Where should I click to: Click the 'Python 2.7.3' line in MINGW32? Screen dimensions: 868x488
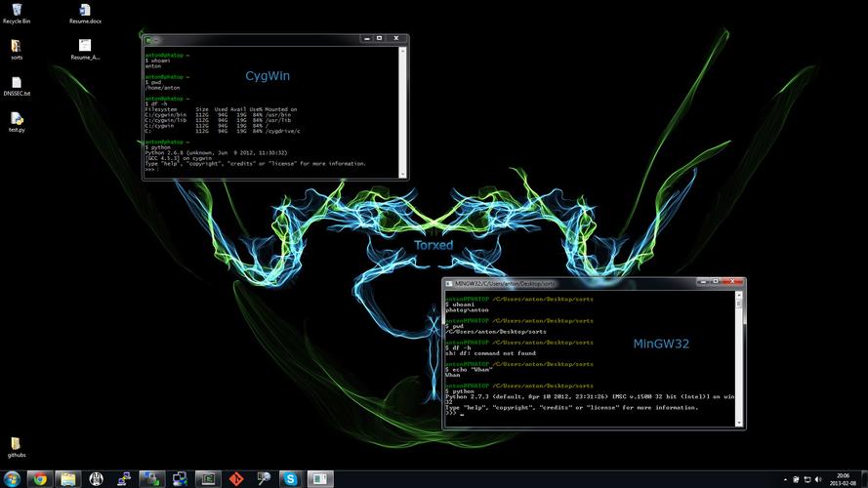pyautogui.click(x=590, y=396)
